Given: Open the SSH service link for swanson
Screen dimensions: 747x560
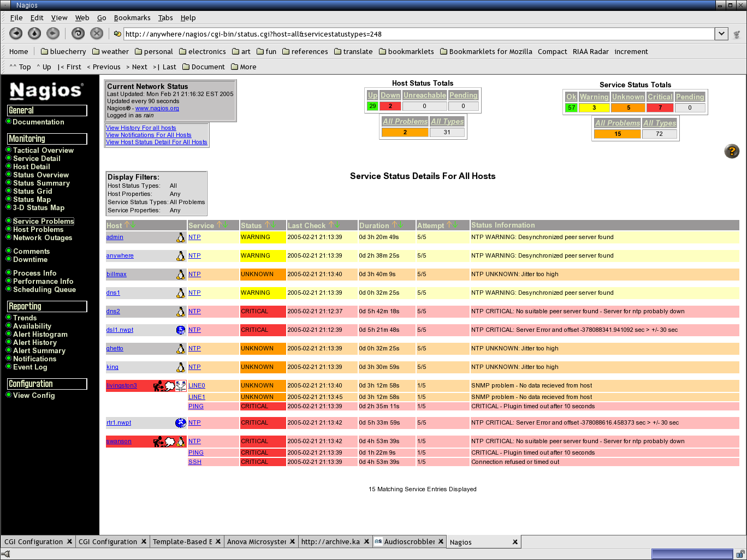Looking at the screenshot, I should click(195, 462).
